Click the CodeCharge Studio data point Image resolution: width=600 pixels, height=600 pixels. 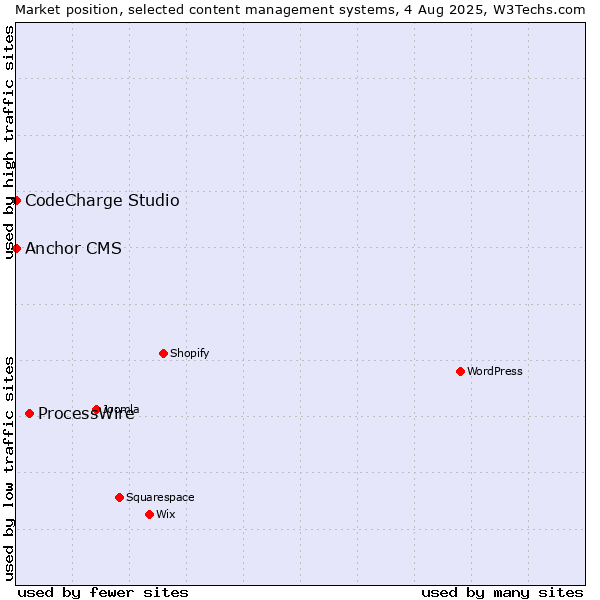[x=16, y=201]
